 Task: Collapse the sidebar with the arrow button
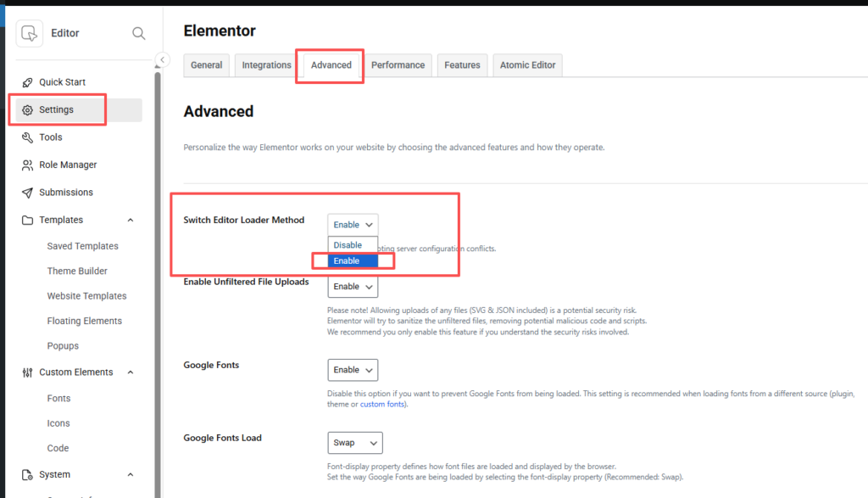click(162, 59)
